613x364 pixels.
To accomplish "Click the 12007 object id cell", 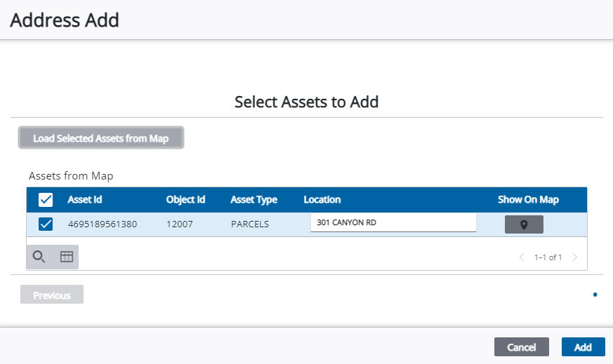I will pos(180,224).
